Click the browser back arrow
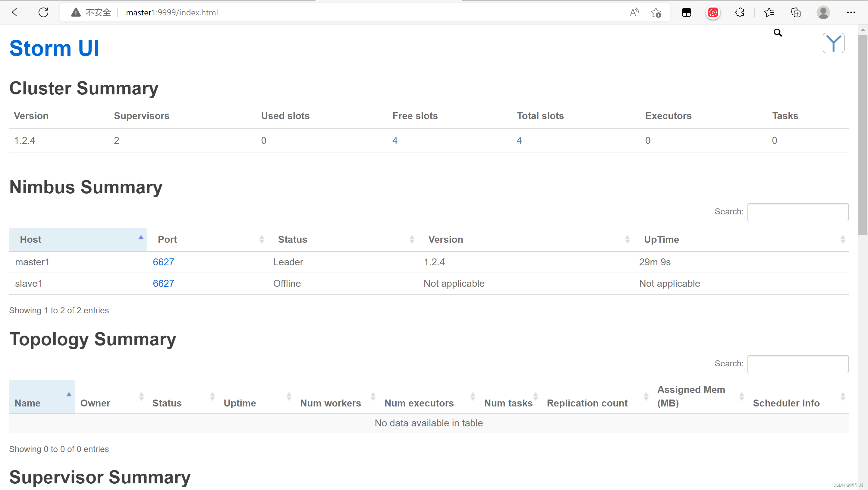 click(x=17, y=12)
